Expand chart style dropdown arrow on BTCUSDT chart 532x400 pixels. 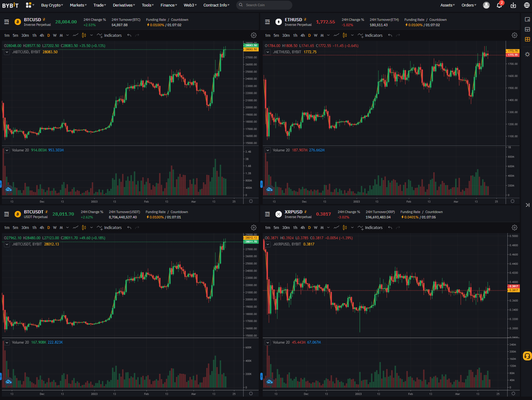click(91, 227)
